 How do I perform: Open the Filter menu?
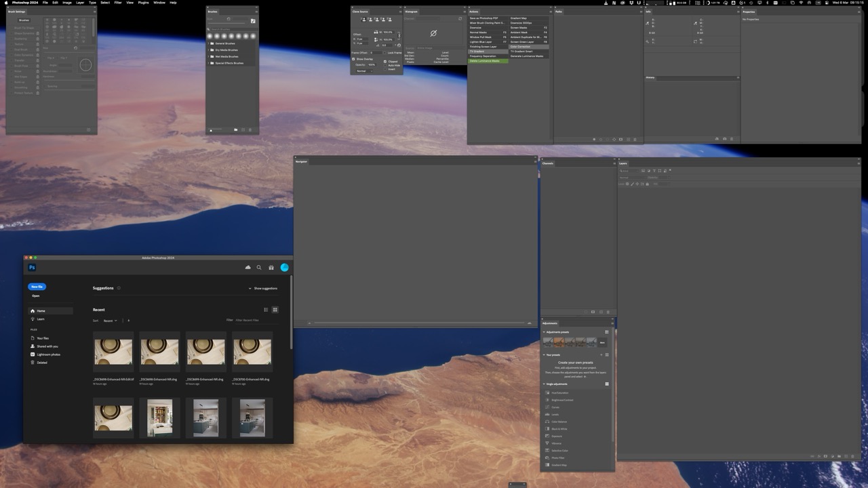[117, 3]
